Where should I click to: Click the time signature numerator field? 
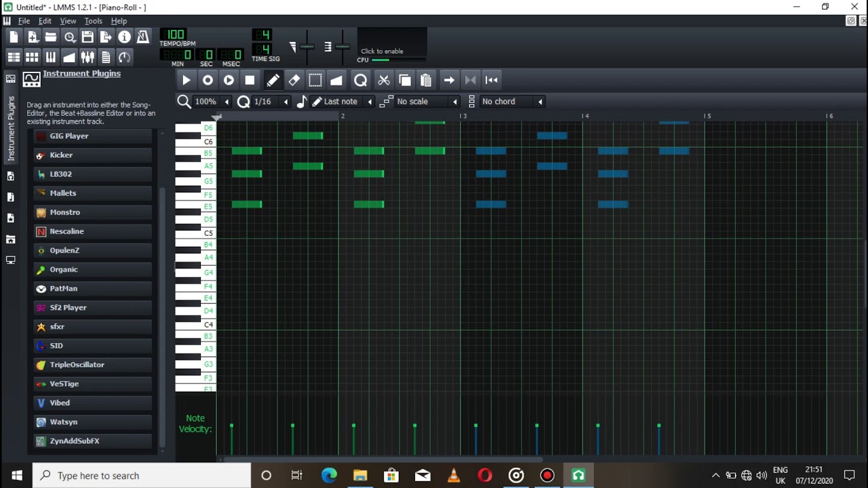point(262,35)
